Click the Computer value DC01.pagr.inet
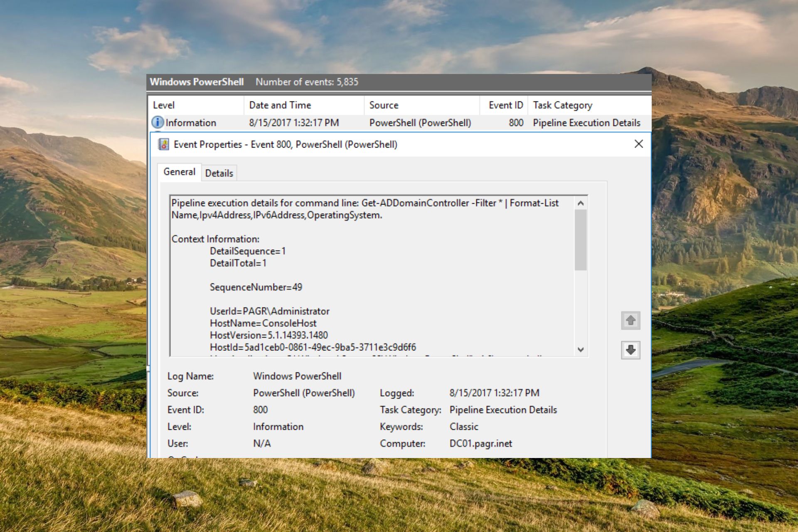Viewport: 798px width, 532px height. click(481, 443)
